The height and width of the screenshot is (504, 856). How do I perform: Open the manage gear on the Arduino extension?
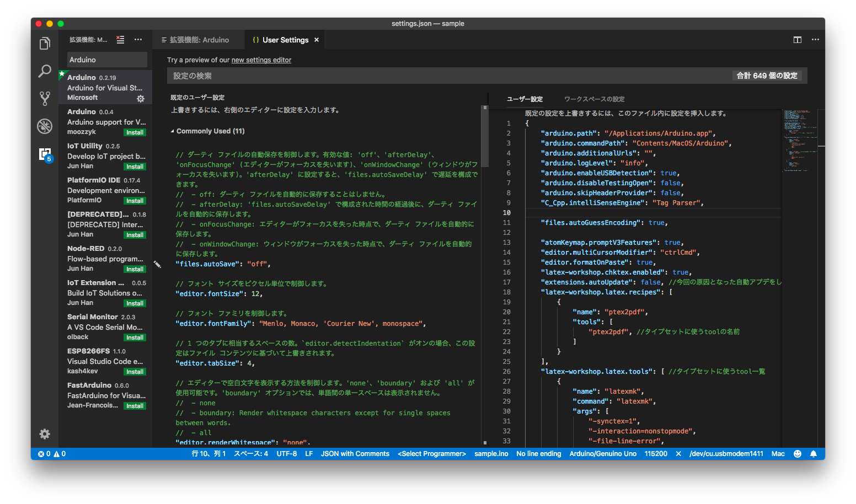[x=141, y=99]
